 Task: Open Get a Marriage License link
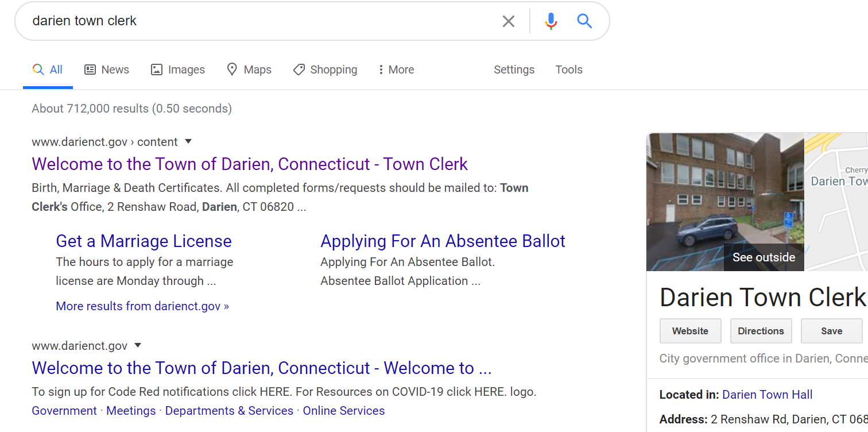click(x=144, y=241)
